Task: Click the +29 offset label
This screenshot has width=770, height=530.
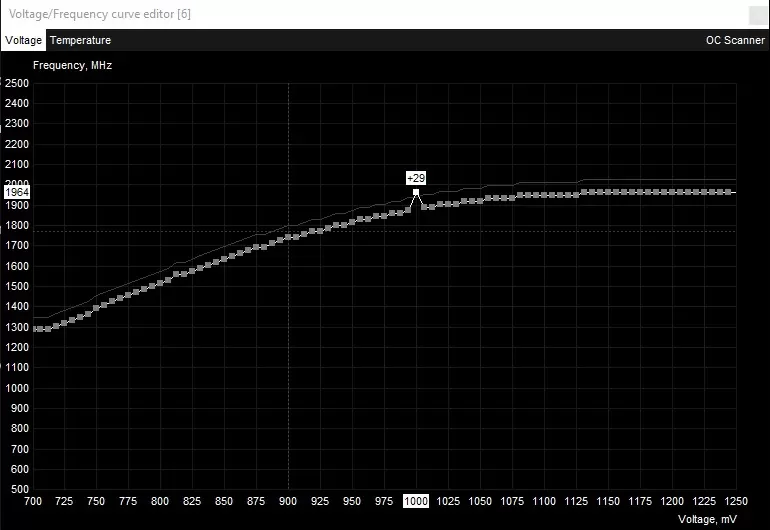Action: tap(416, 178)
